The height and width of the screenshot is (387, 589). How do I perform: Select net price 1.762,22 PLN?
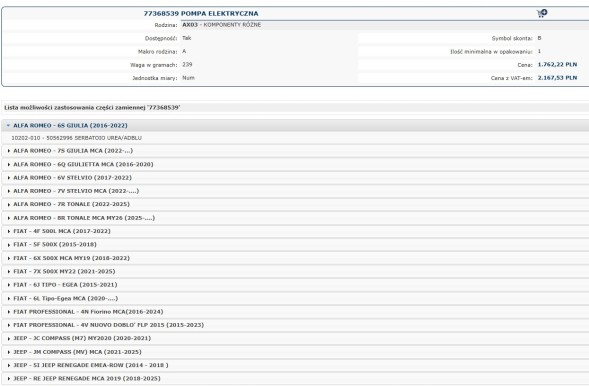[x=557, y=65]
